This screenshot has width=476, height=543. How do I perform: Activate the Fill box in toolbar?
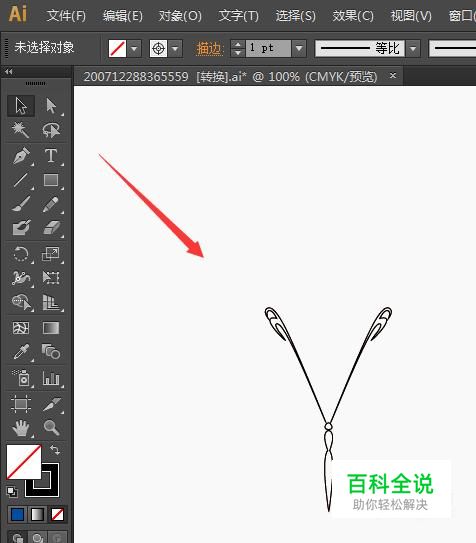(x=24, y=462)
